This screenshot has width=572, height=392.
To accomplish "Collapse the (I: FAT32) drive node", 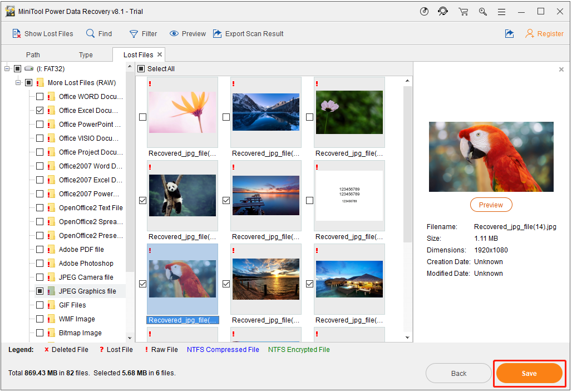I will tap(7, 69).
